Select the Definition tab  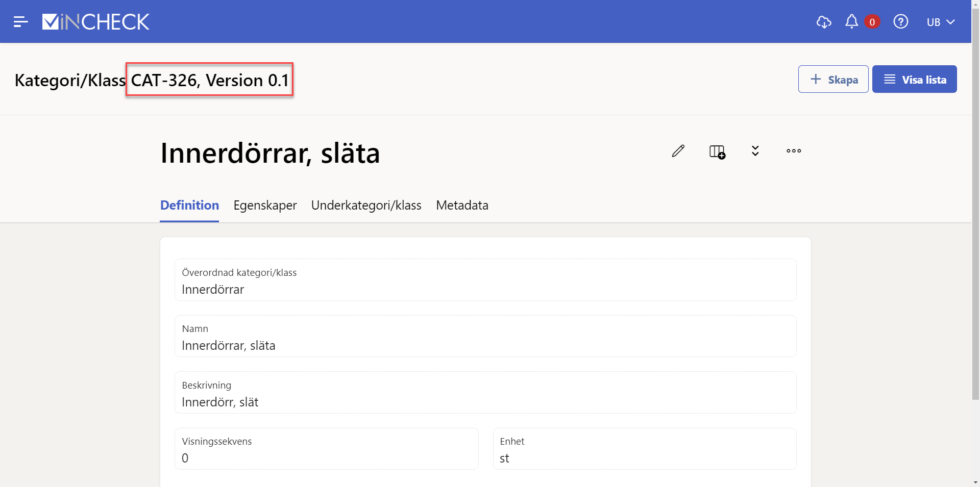(x=189, y=205)
